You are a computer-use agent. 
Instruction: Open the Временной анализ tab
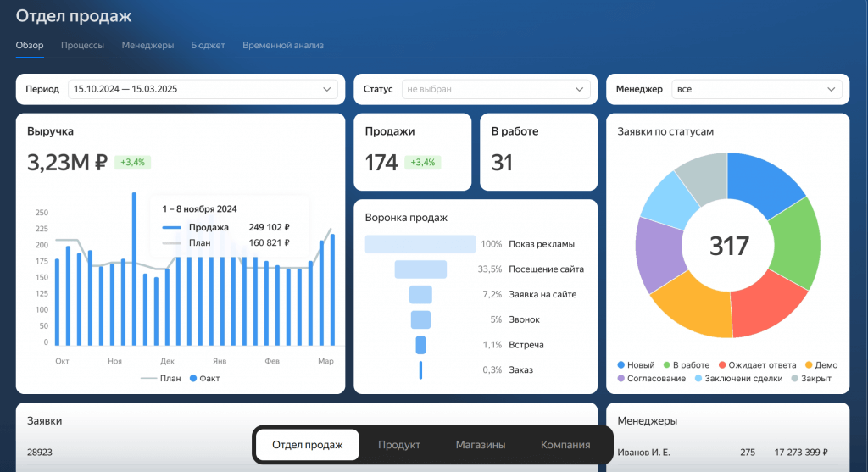[x=283, y=45]
